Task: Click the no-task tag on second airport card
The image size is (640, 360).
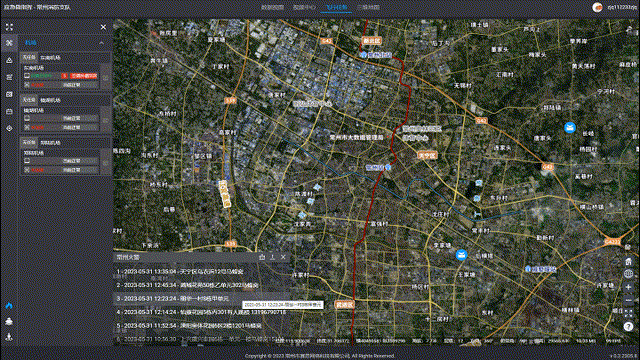Action: [x=29, y=100]
